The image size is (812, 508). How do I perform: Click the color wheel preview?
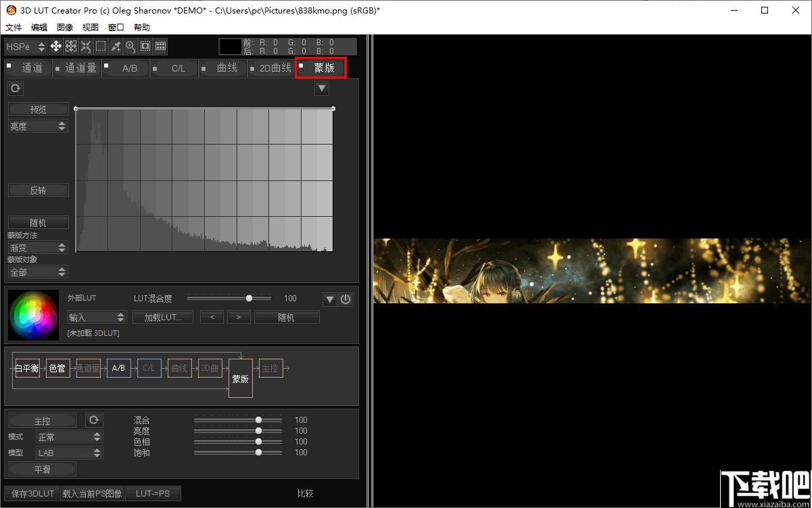coord(34,314)
